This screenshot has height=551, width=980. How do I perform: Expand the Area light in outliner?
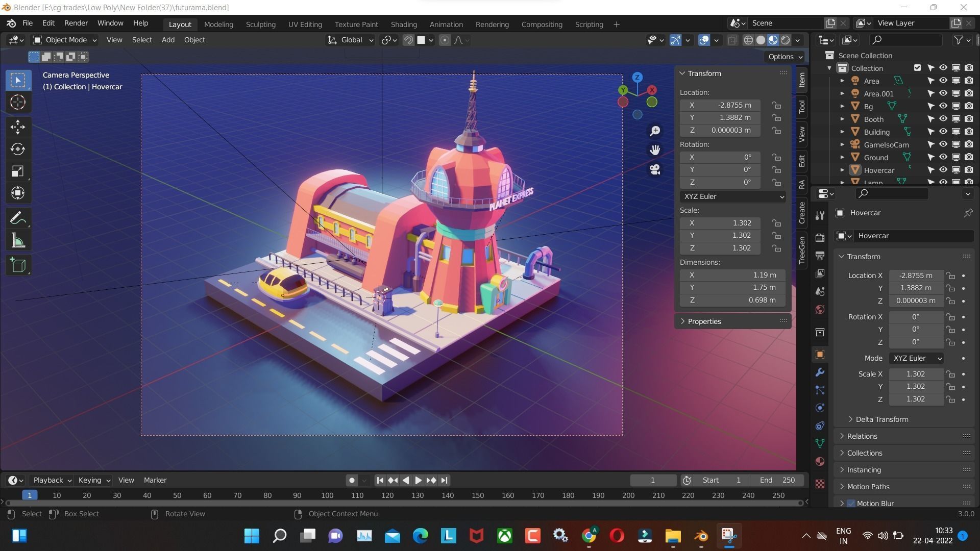pyautogui.click(x=843, y=81)
